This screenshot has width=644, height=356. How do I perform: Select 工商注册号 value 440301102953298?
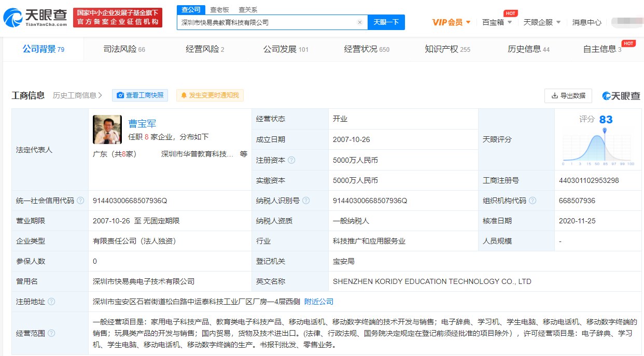pyautogui.click(x=589, y=180)
